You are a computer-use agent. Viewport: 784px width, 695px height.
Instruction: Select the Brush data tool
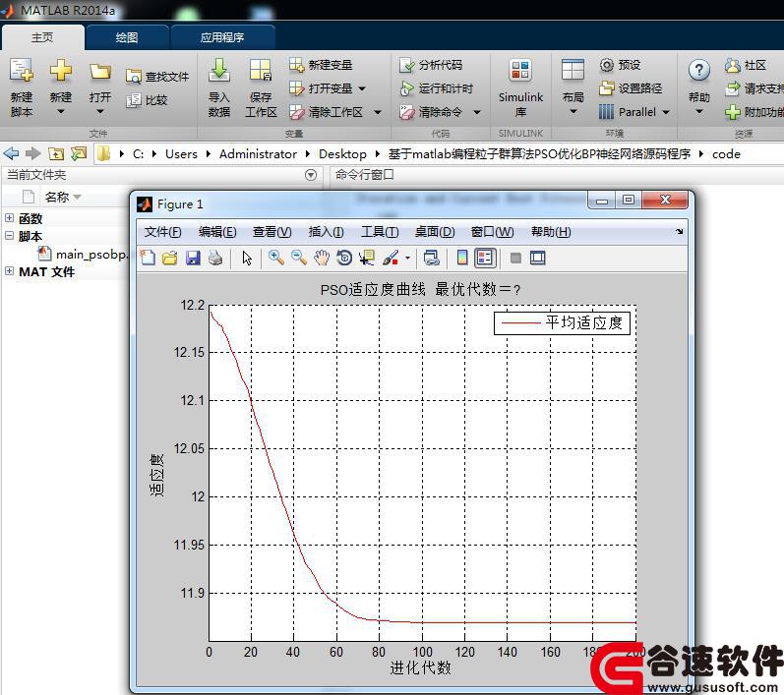tap(391, 258)
